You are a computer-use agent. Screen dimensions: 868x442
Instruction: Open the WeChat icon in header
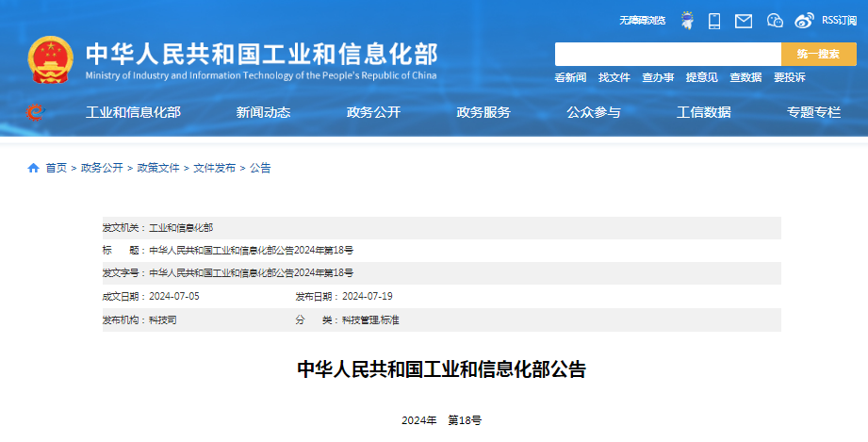(x=775, y=21)
